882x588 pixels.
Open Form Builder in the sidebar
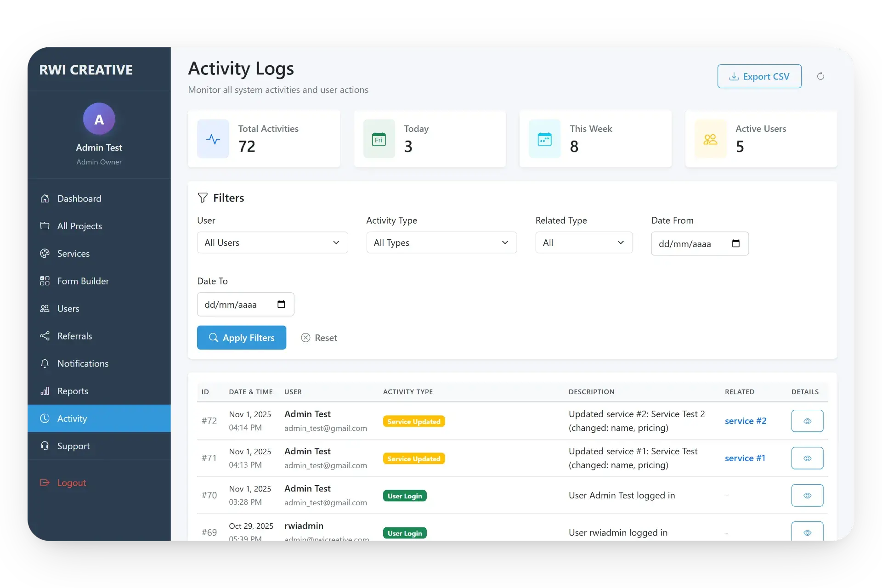tap(83, 281)
